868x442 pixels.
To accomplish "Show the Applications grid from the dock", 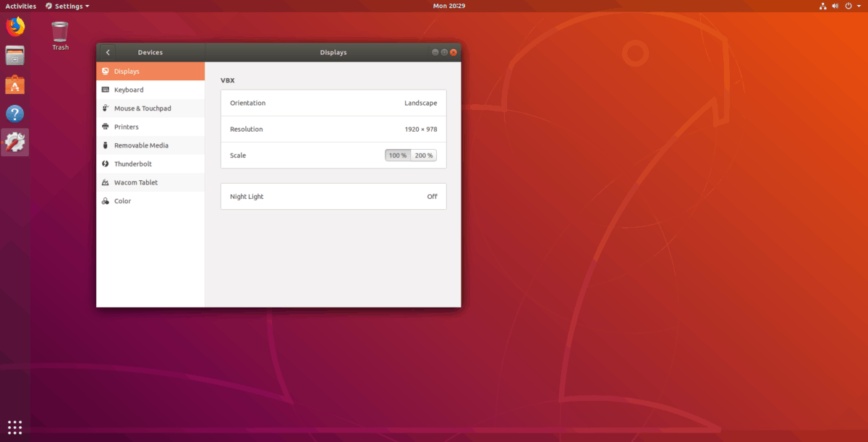I will 14,427.
